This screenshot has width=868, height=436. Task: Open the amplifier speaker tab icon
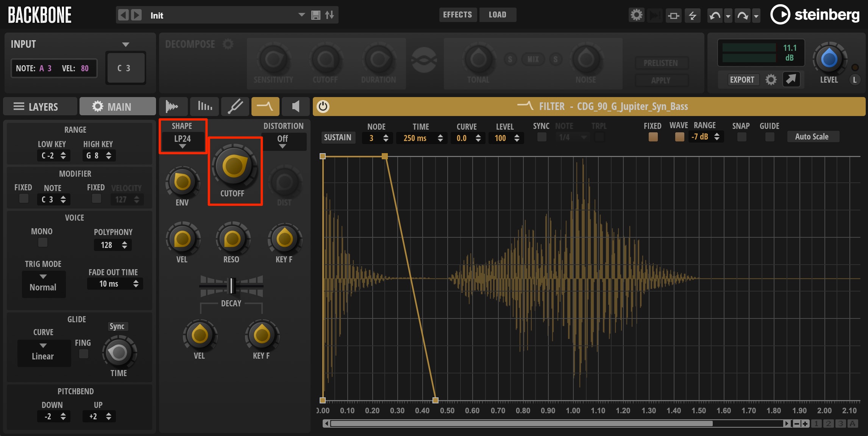coord(296,107)
